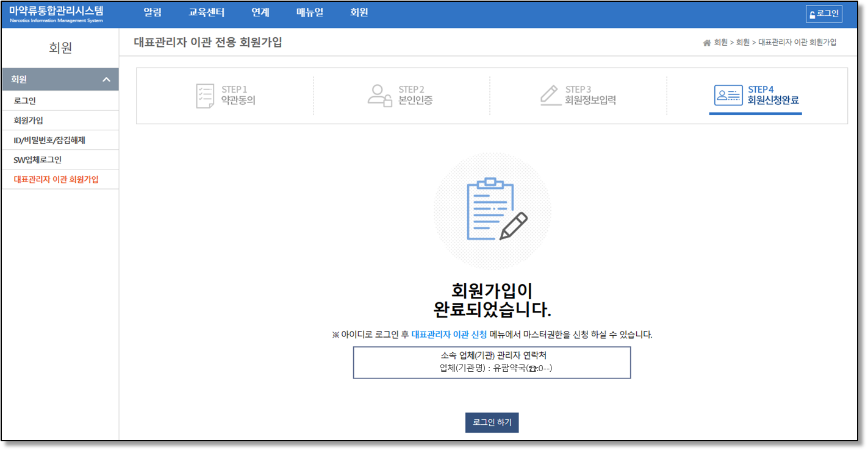The height and width of the screenshot is (451, 868).
Task: Open ID/비밀번호/잠김해제 sidebar item
Action: pos(49,140)
